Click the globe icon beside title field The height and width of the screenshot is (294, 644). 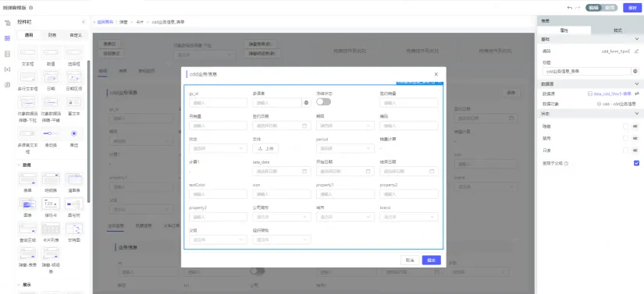click(635, 71)
